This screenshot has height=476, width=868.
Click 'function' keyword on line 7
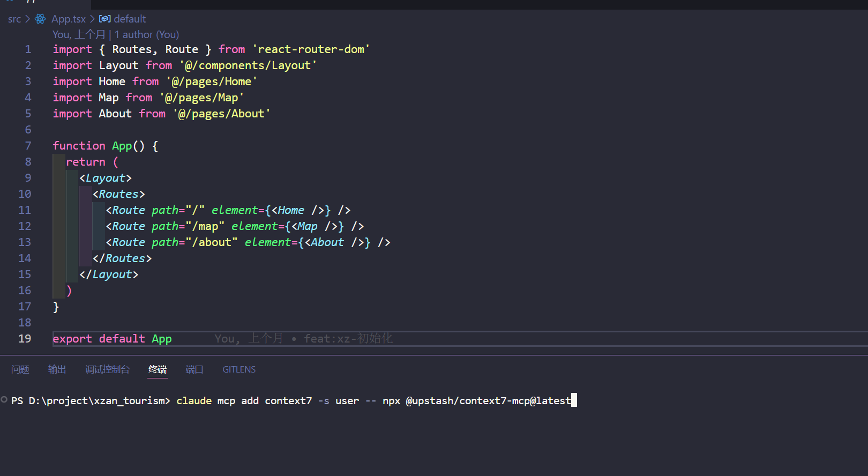click(x=79, y=146)
